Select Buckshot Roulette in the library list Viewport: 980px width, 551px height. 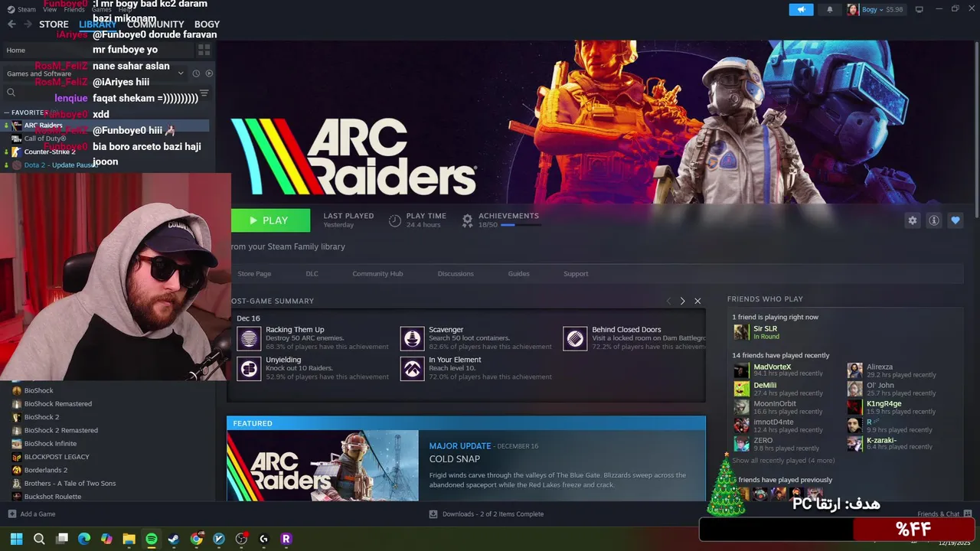(x=52, y=497)
